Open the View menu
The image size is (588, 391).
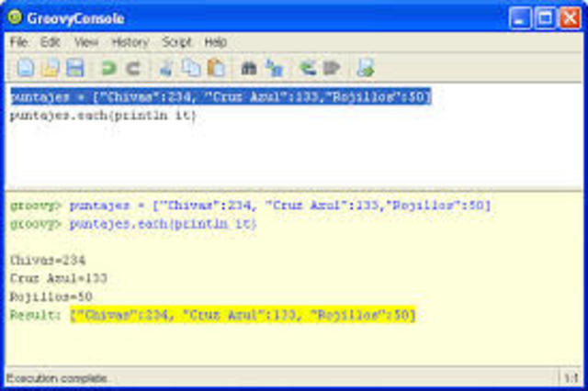coord(86,41)
